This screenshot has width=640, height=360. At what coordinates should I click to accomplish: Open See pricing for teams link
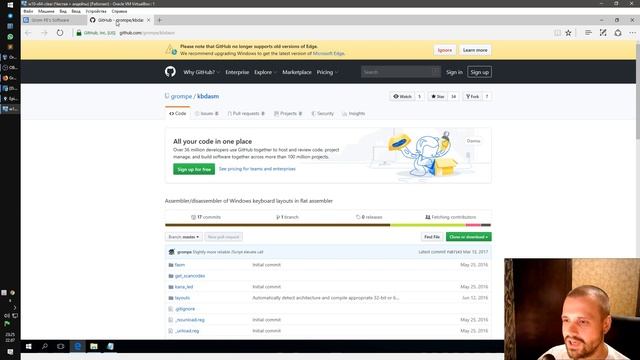(x=257, y=169)
